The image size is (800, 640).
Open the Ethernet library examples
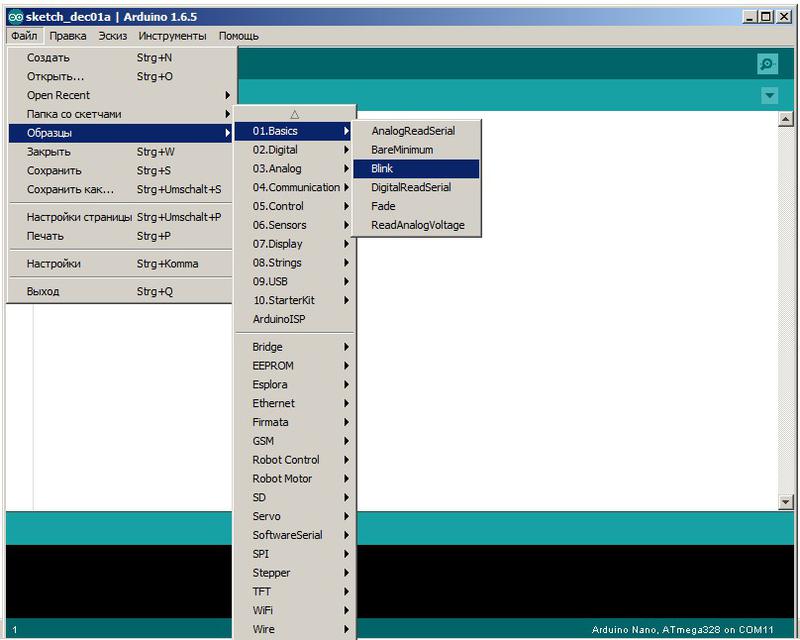(x=294, y=404)
